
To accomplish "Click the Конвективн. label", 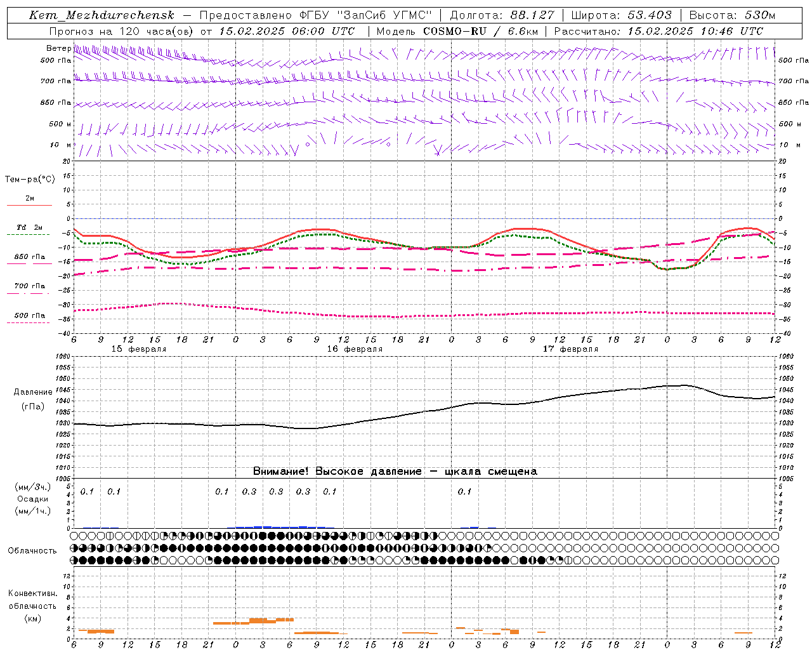I will (32, 594).
